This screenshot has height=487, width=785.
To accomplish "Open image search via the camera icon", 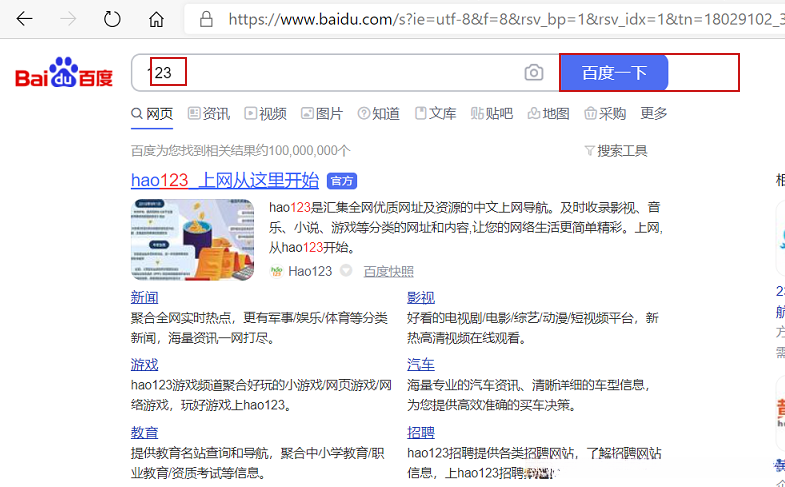I will pos(534,73).
